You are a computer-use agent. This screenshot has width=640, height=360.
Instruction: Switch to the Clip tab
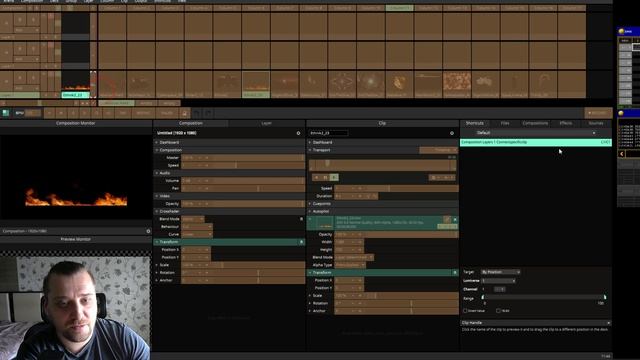[x=382, y=123]
